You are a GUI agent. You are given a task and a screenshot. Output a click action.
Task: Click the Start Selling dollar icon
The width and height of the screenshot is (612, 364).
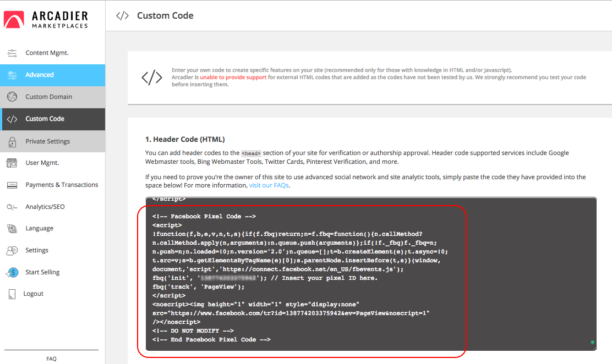tap(12, 272)
